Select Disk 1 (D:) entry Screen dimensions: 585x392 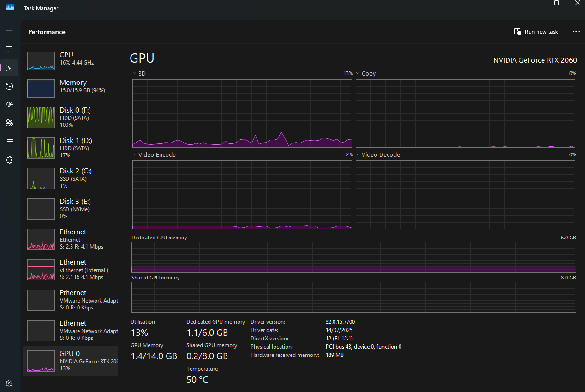[x=70, y=148]
